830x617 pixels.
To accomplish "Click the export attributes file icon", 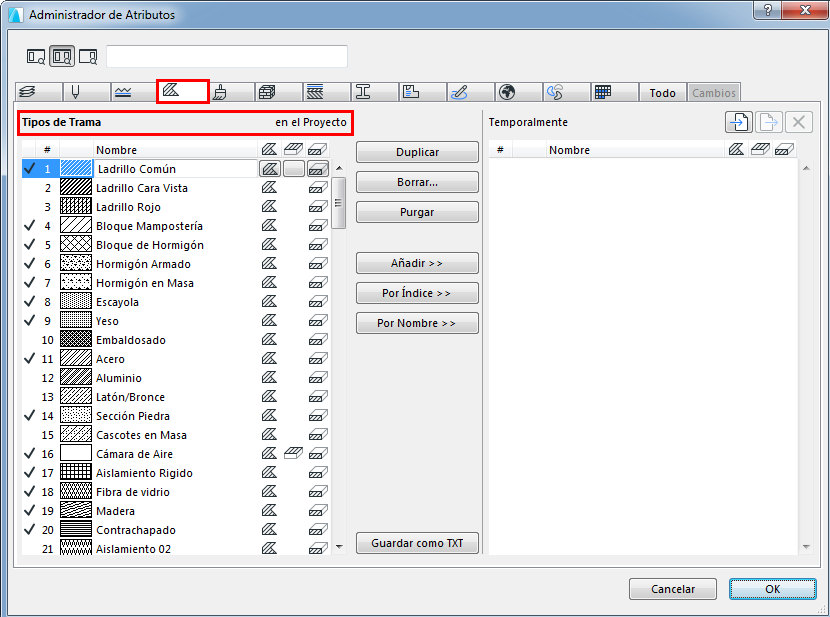I will 769,122.
